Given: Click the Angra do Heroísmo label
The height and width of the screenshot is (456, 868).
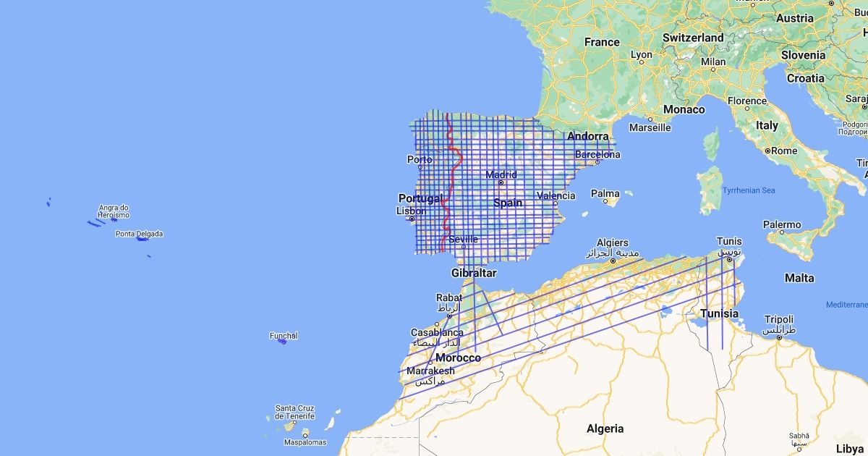Looking at the screenshot, I should tap(114, 211).
